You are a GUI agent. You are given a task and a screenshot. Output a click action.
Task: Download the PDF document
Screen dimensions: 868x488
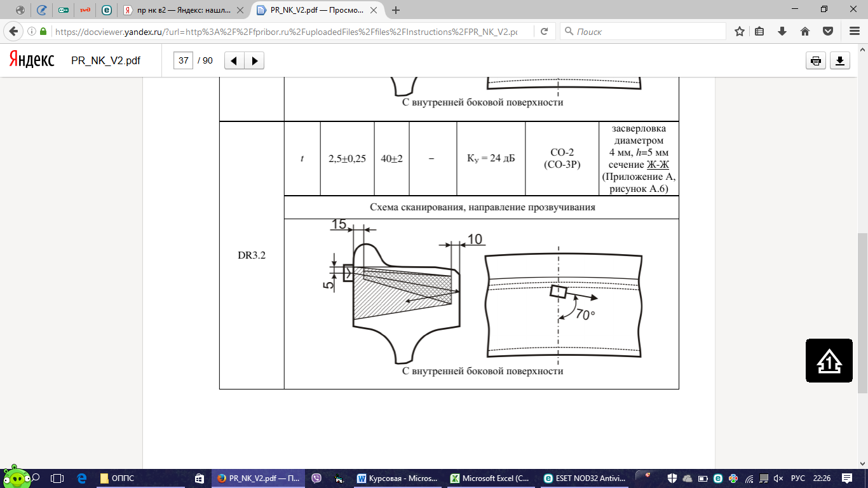pos(840,60)
